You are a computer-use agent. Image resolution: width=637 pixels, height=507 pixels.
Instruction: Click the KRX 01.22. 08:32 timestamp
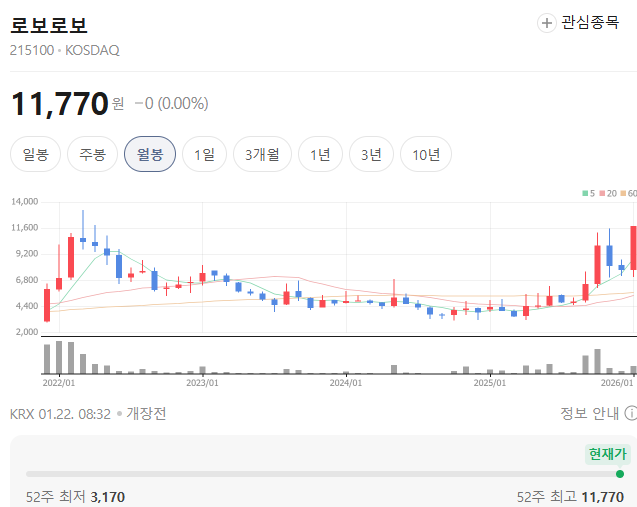60,414
